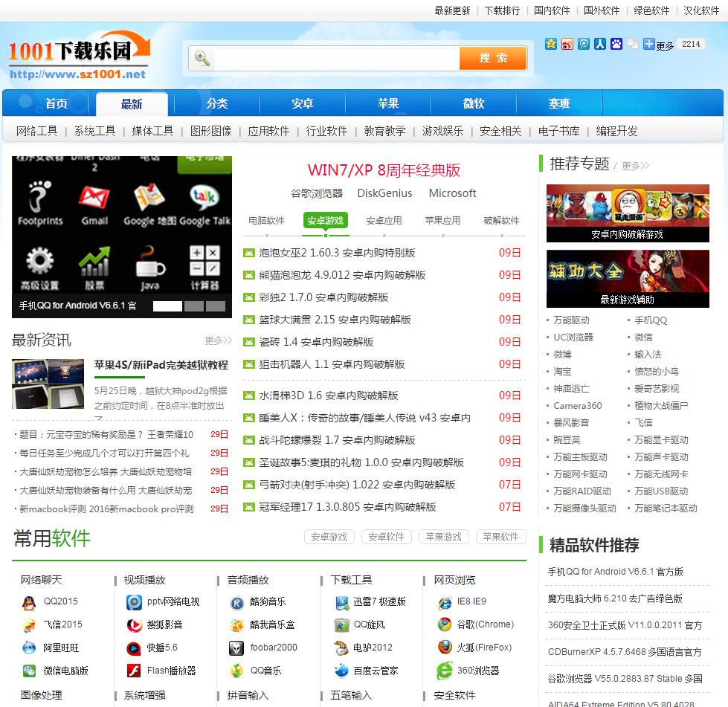Open the WIN7/XP 8周年经典版 headline

point(384,170)
